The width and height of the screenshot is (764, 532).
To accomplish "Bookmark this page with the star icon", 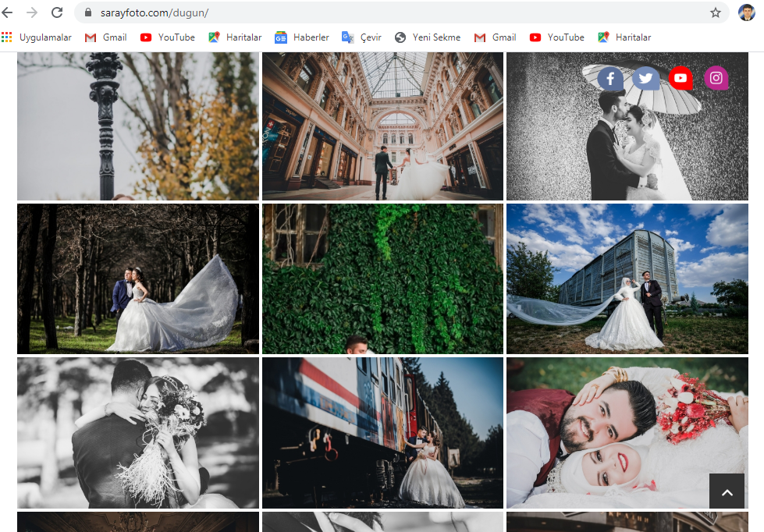I will click(x=716, y=12).
